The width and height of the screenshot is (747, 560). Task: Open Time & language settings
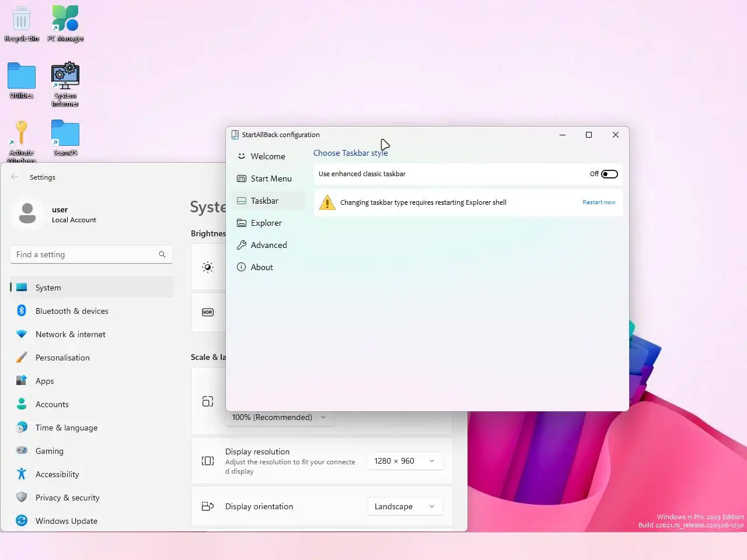92,428
